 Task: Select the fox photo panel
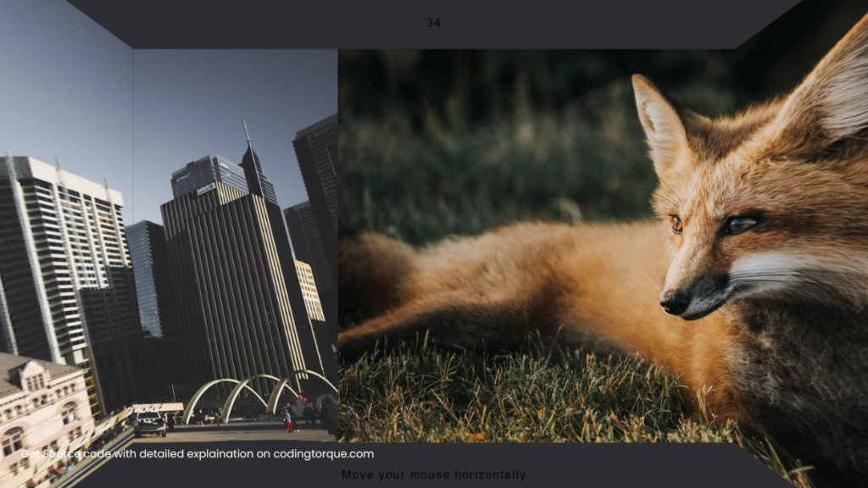pyautogui.click(x=537, y=245)
